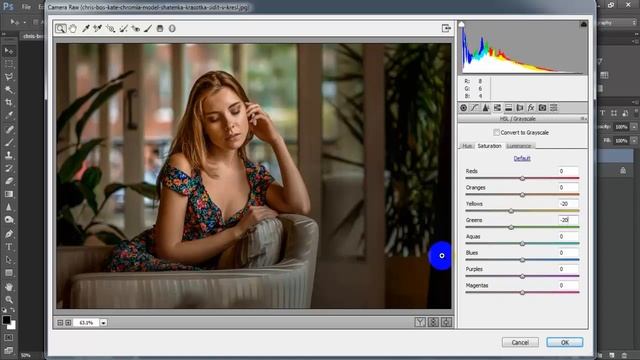Switch to the Luminance tab
This screenshot has width=640, height=360.
click(519, 146)
